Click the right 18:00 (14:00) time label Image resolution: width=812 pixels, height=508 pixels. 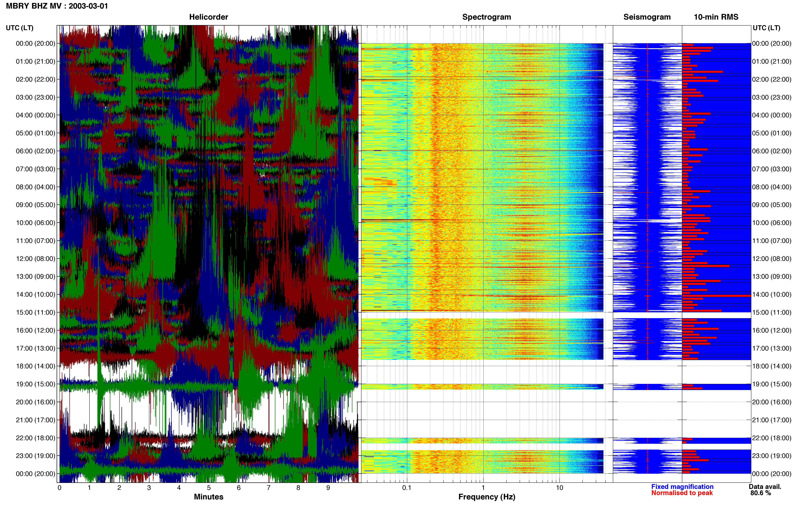(772, 366)
